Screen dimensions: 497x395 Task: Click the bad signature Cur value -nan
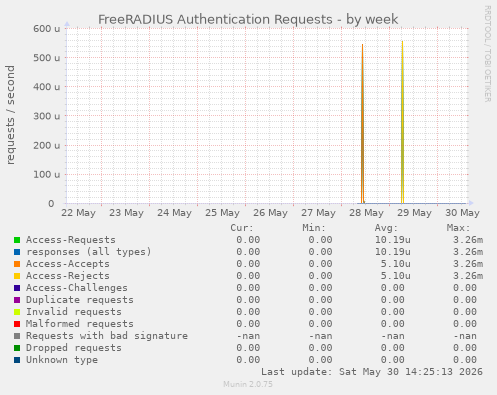[x=248, y=336]
